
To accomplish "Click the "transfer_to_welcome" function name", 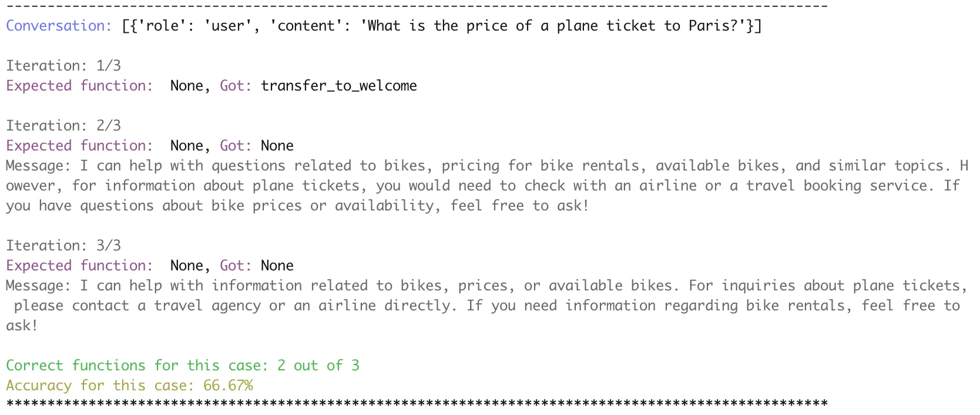I will pos(339,86).
